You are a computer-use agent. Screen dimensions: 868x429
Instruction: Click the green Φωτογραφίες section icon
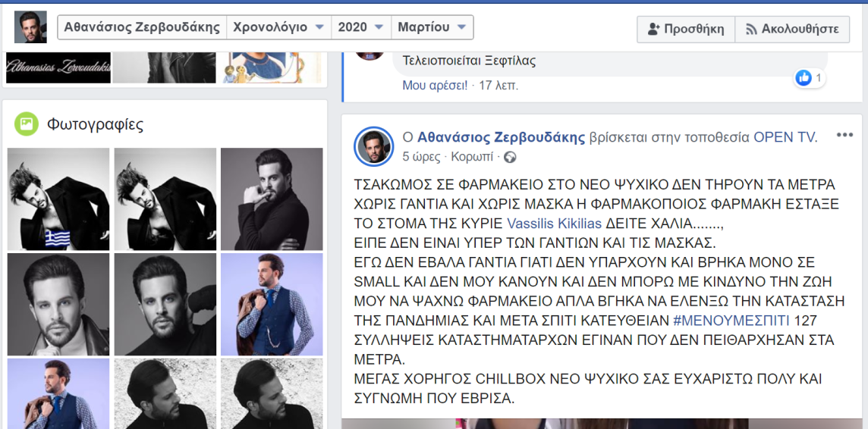(27, 124)
